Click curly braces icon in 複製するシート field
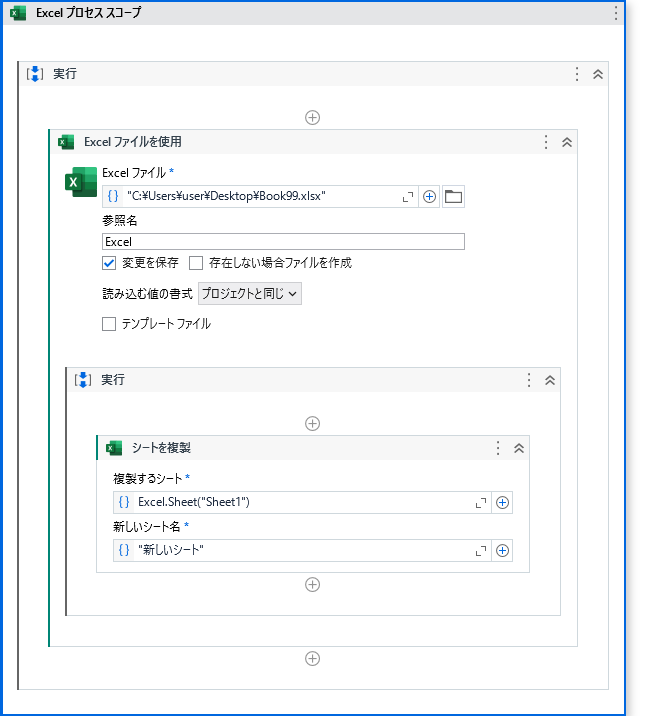 coord(124,502)
